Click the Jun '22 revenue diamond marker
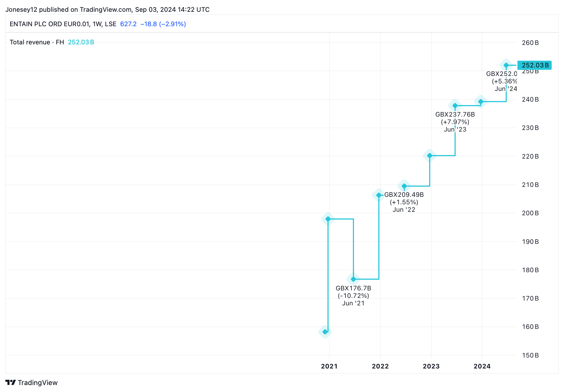The height and width of the screenshot is (392, 564). coord(404,186)
